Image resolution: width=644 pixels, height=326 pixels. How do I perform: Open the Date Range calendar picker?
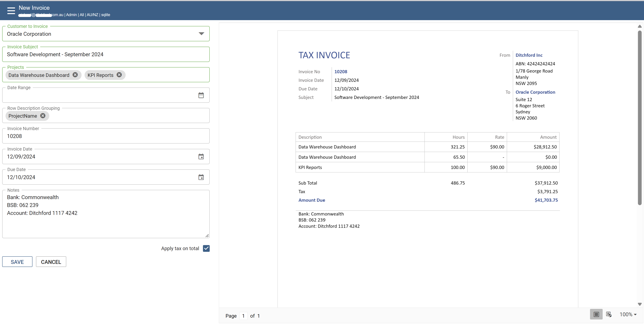[x=201, y=95]
